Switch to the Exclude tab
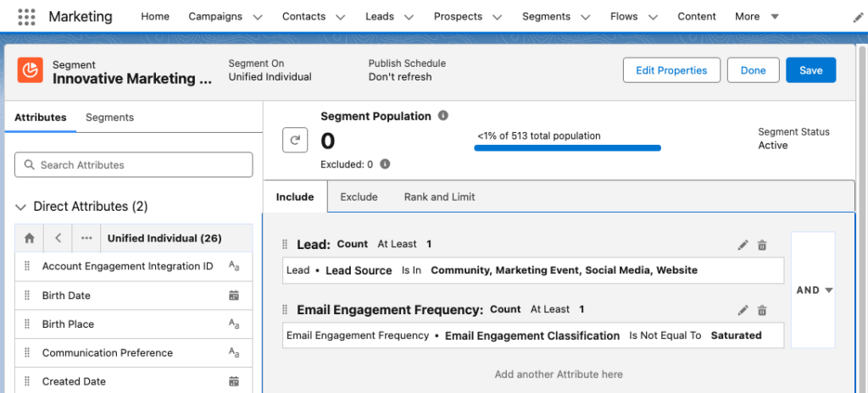The image size is (868, 393). coord(359,196)
